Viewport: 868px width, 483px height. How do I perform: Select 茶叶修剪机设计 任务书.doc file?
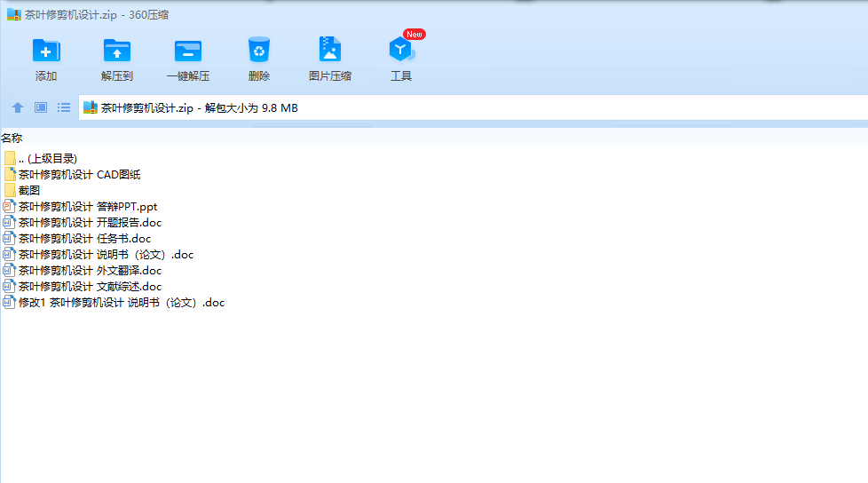tap(77, 239)
